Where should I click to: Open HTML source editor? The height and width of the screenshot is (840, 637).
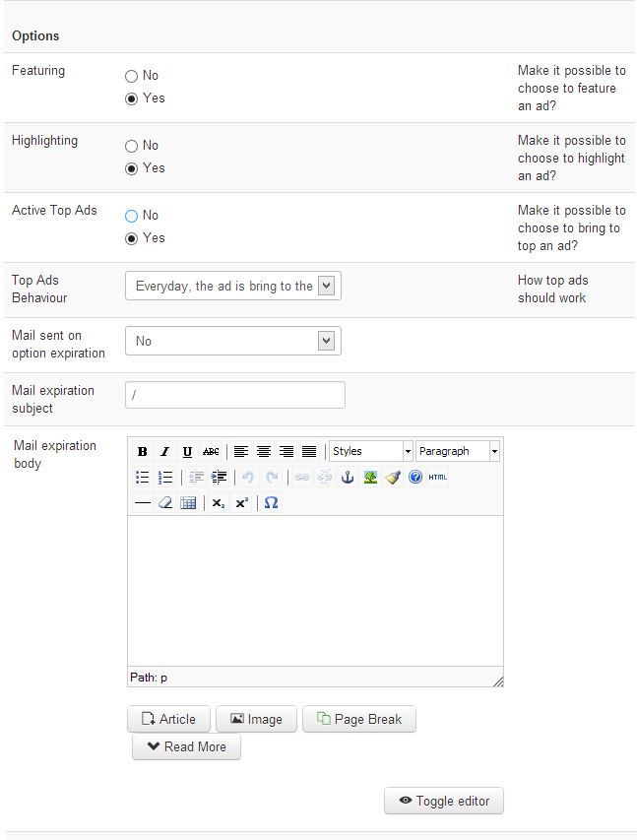click(438, 478)
